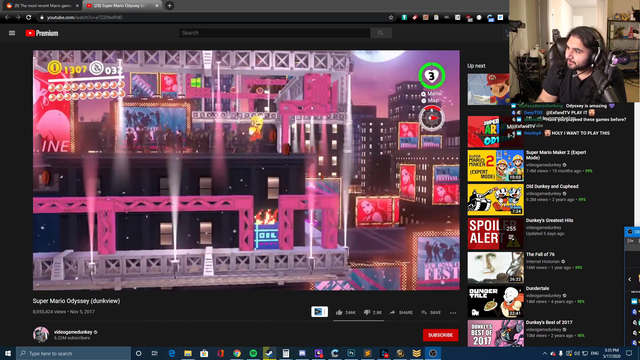The image size is (640, 360).
Task: Open Calculator from taskbar
Action: [286, 353]
